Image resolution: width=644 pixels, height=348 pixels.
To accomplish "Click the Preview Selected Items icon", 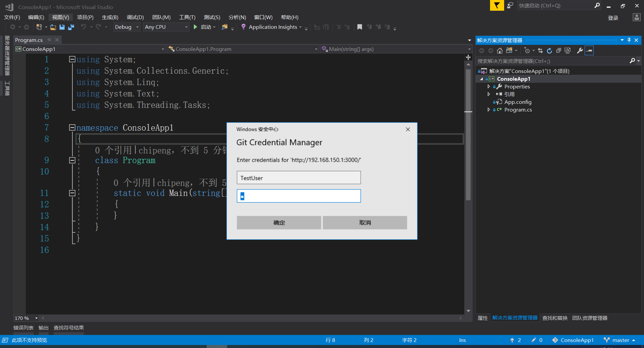I will [589, 51].
